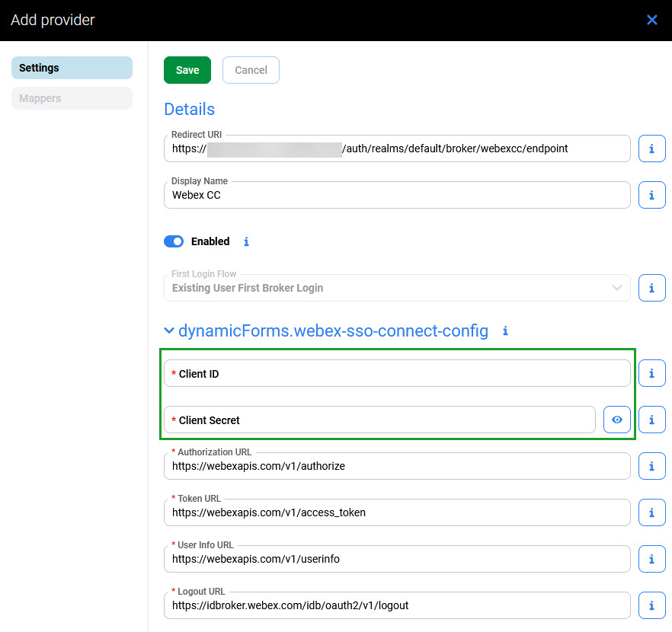
Task: Click info icon for First Login Flow
Action: [651, 288]
